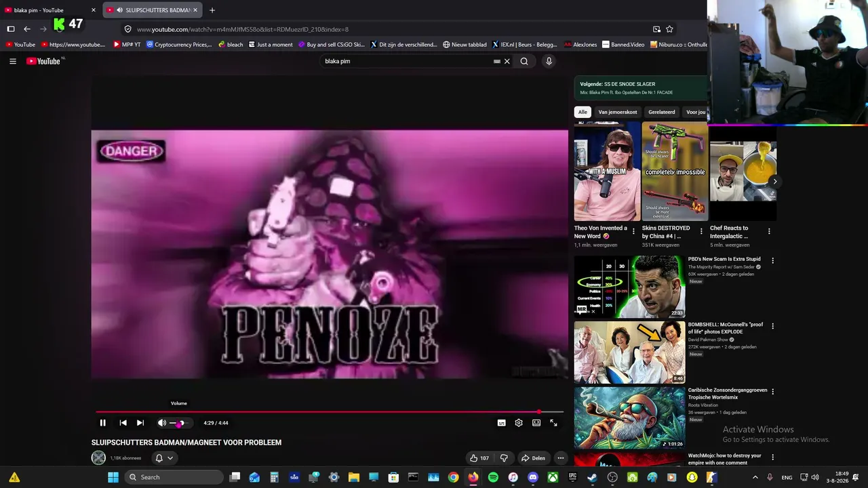Viewport: 868px width, 488px height.
Task: Open the notification bell dropdown for the channel
Action: pyautogui.click(x=164, y=458)
